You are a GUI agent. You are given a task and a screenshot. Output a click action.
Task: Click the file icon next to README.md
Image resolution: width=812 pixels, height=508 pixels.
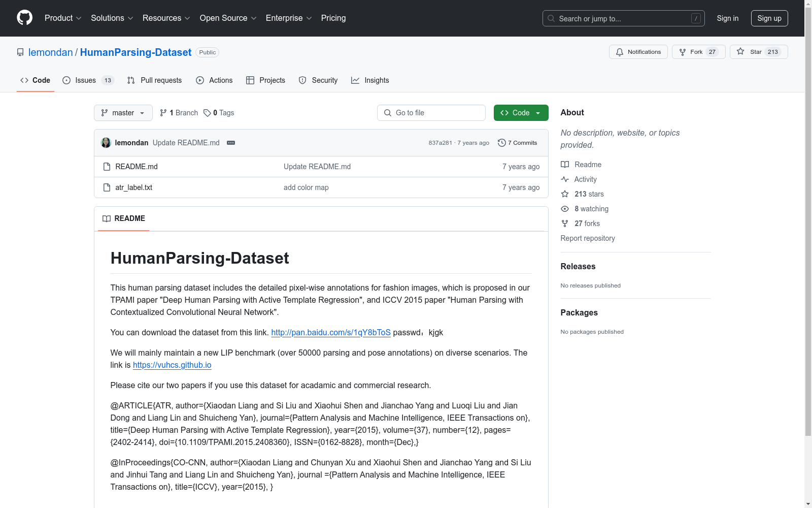(107, 167)
